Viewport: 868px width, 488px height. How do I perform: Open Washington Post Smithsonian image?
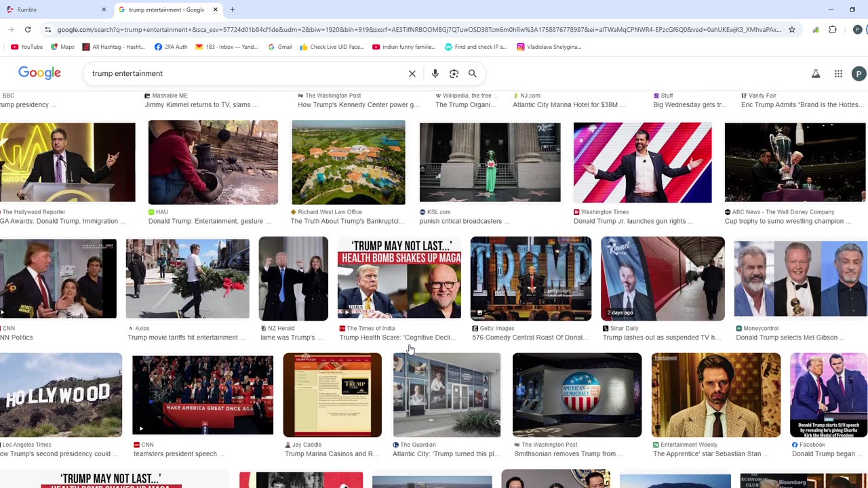click(577, 395)
